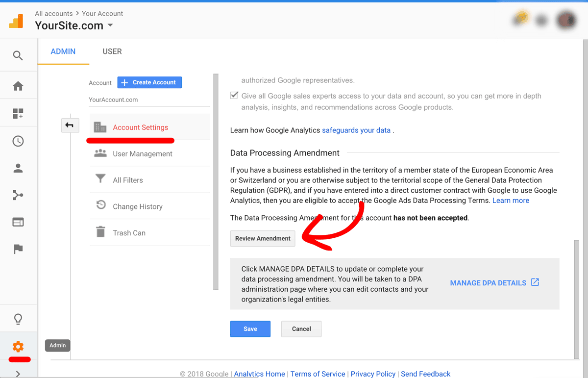Viewport: 588px width, 378px height.
Task: Click Send Feedback in the footer
Action: [425, 374]
